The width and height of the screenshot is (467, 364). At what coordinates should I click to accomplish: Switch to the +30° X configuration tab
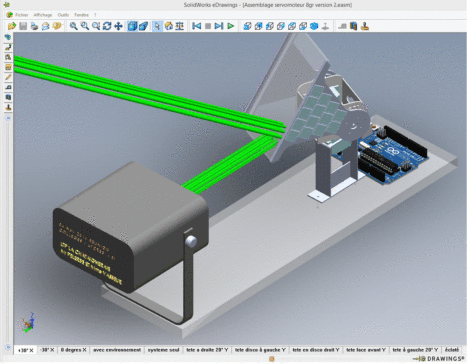coord(25,350)
